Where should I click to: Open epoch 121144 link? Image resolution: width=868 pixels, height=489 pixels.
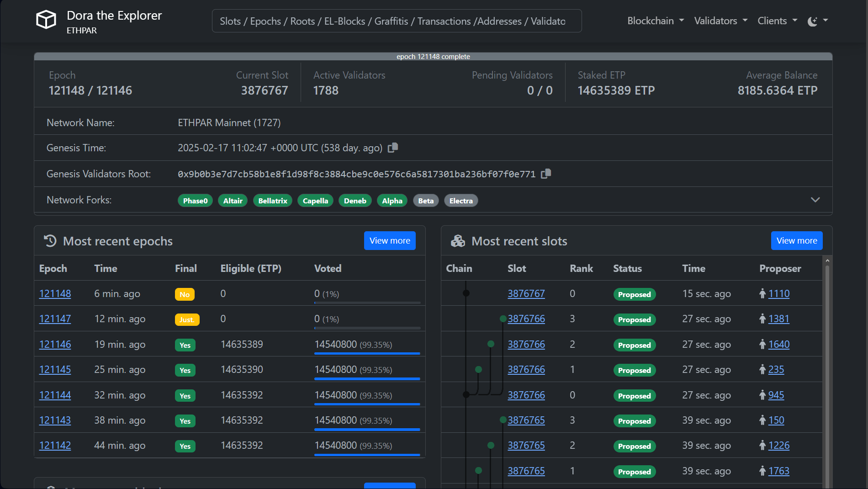click(55, 395)
